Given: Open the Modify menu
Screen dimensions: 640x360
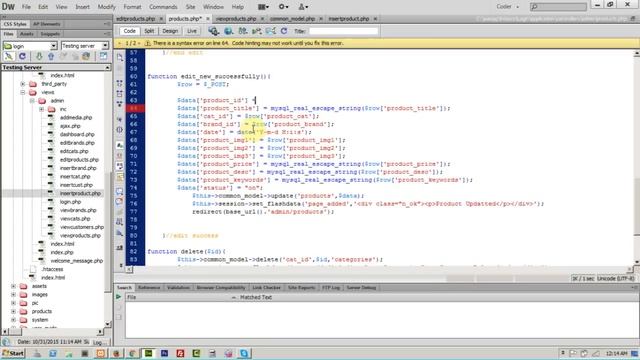Looking at the screenshot, I should tap(107, 7).
